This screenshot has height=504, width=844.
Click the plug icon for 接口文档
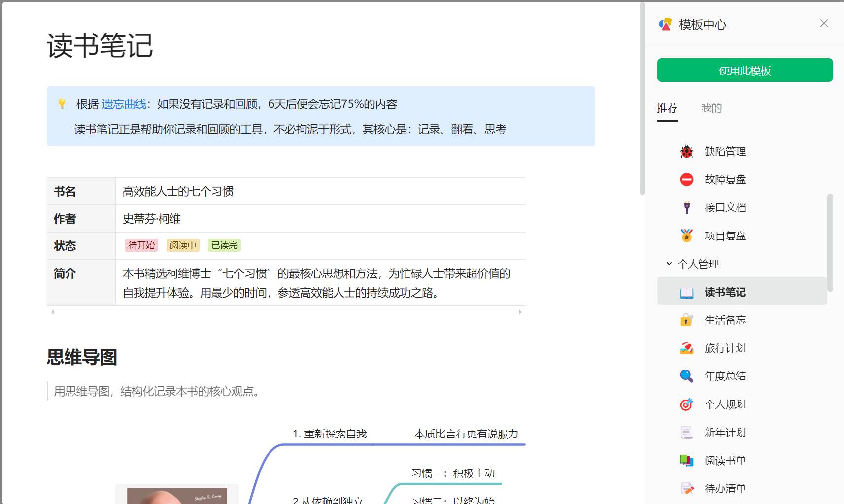[x=687, y=207]
